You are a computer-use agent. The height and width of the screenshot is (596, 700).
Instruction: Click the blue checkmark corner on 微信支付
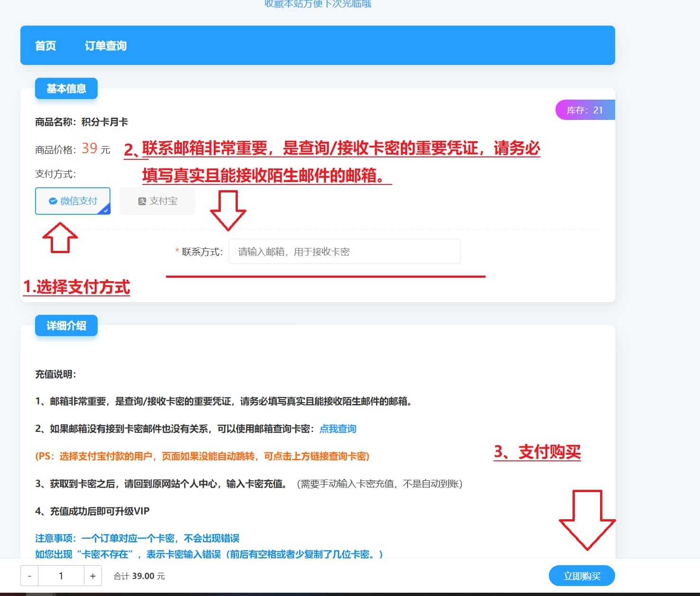(x=106, y=210)
